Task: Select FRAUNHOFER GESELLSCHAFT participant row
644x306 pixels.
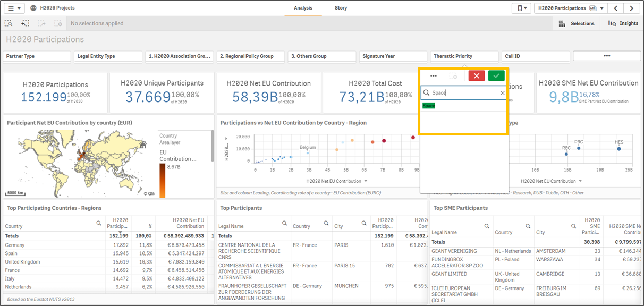Action: click(253, 292)
